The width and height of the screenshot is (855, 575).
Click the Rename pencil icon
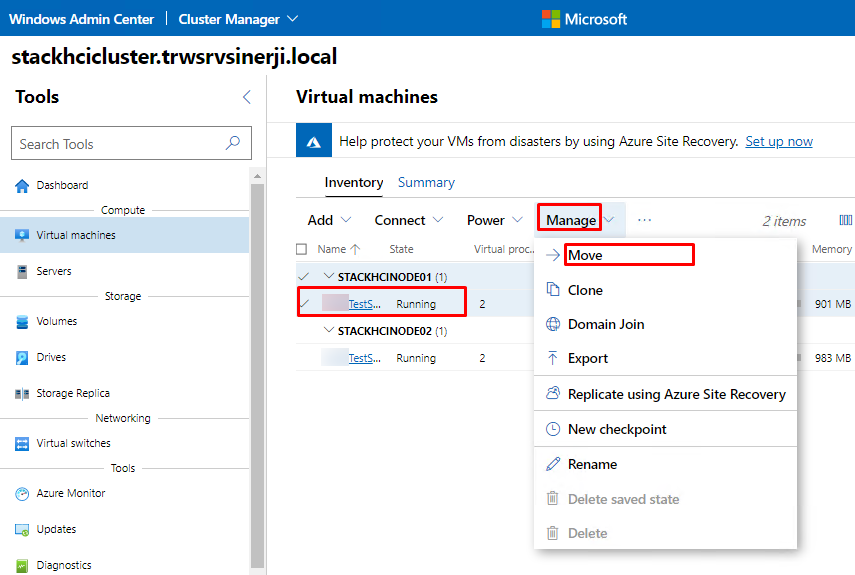pos(552,464)
